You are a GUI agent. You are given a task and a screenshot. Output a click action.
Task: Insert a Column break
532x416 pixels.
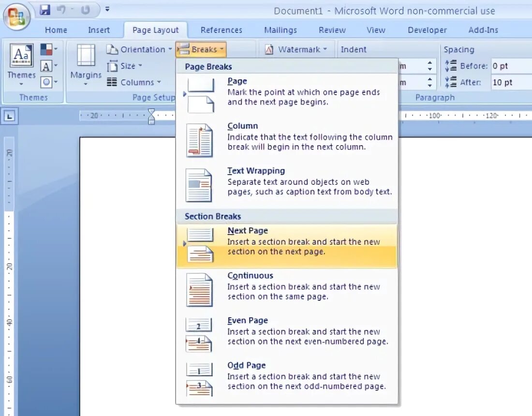[287, 141]
